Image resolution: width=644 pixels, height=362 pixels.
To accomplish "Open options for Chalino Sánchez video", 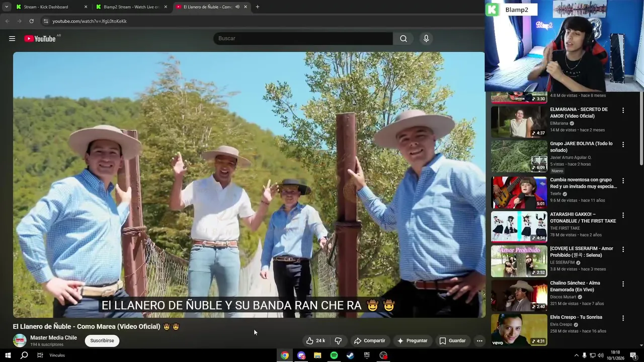I will (x=623, y=284).
